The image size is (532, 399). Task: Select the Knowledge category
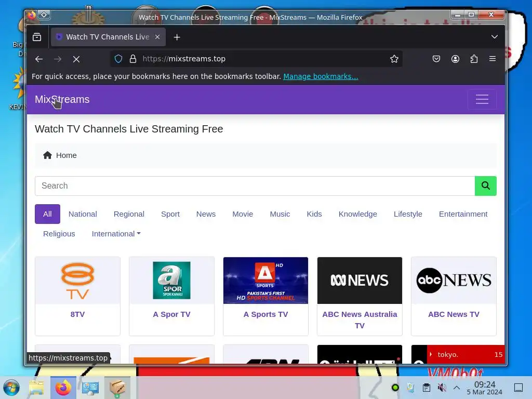coord(357,214)
